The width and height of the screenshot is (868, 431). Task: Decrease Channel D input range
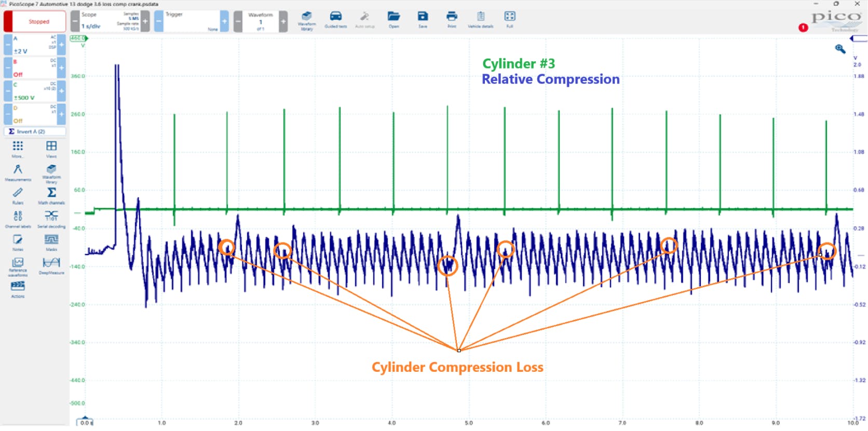8,114
